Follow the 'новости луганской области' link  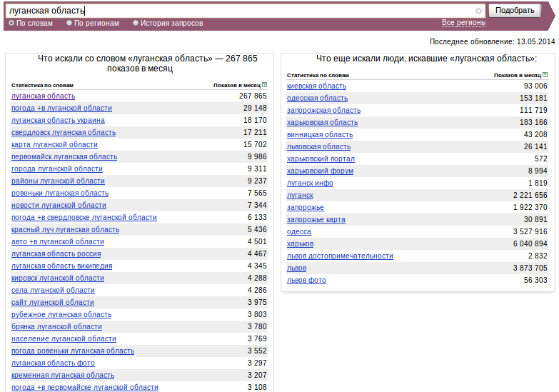coord(59,205)
